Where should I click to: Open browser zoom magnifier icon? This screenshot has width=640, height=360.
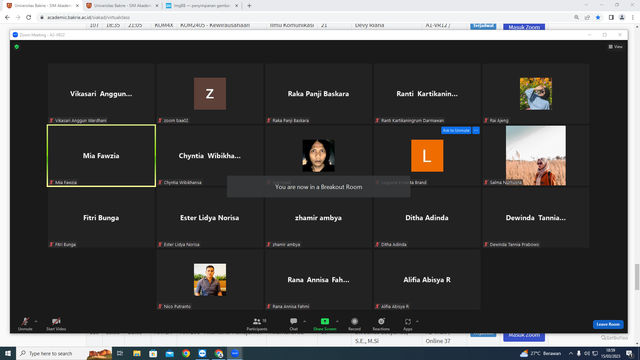576,18
